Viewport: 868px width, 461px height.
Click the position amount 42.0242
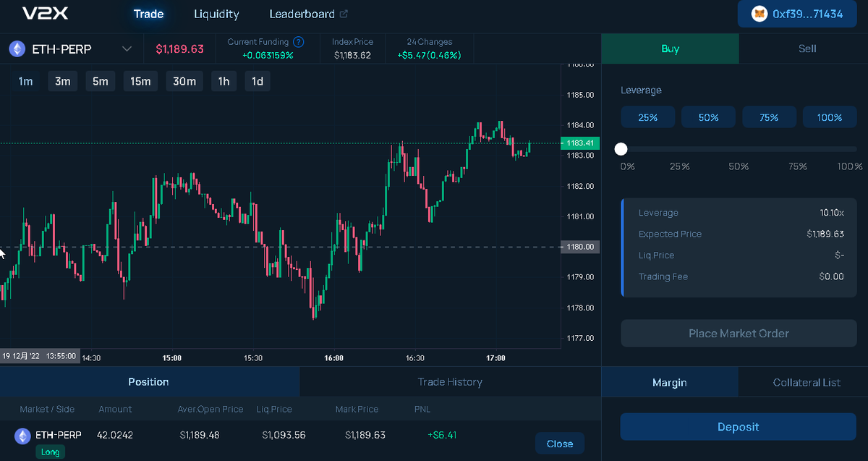pos(115,435)
